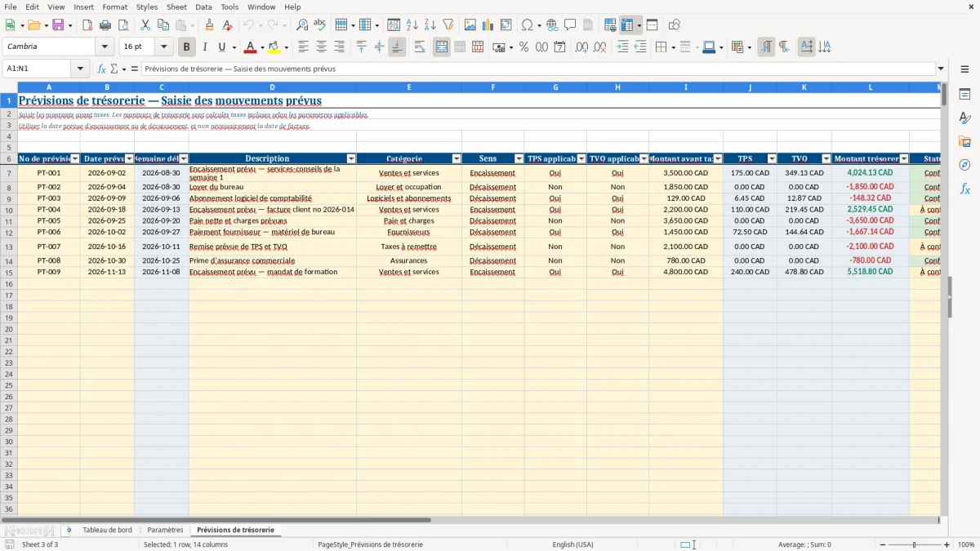Open the Sheet menu
980x551 pixels.
[176, 7]
